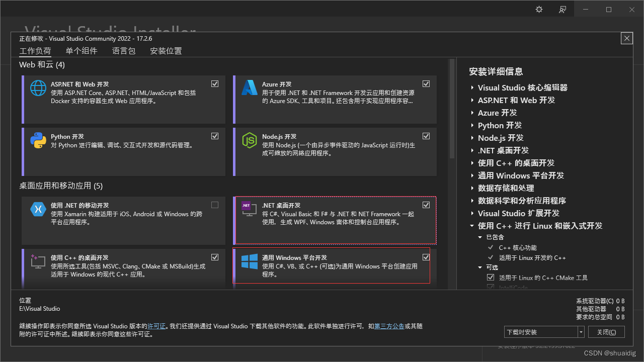
Task: Click the Azure development logo icon
Action: [x=250, y=88]
